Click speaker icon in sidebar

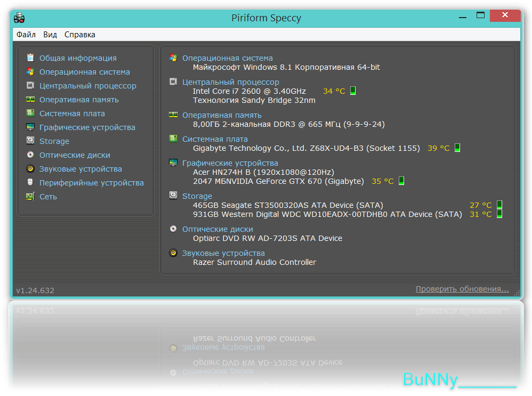[x=30, y=168]
